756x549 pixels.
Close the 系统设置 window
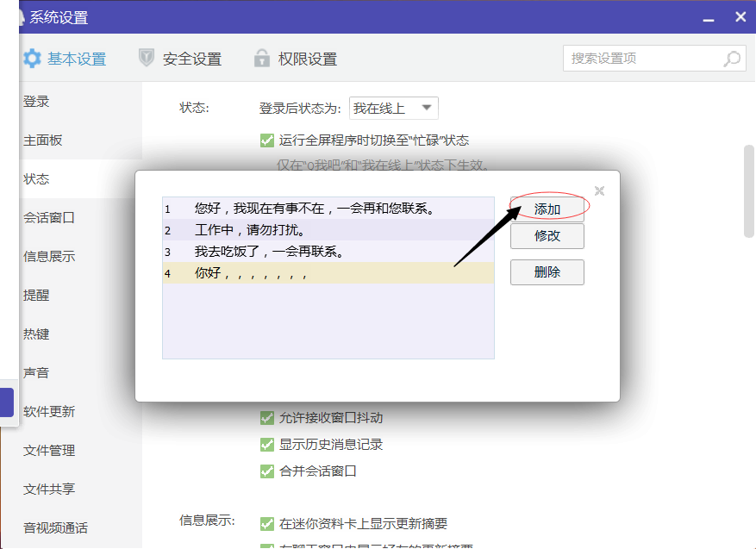pyautogui.click(x=740, y=16)
